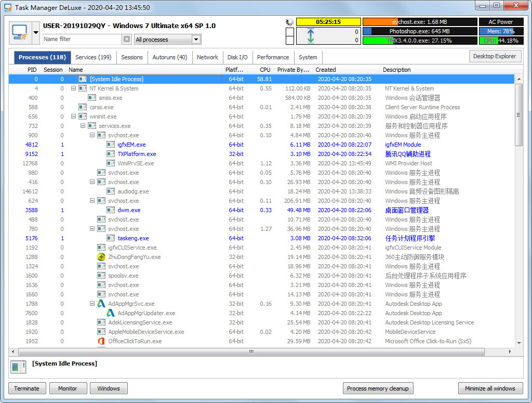532x403 pixels.
Task: Clear the name filter with X icon
Action: point(127,39)
